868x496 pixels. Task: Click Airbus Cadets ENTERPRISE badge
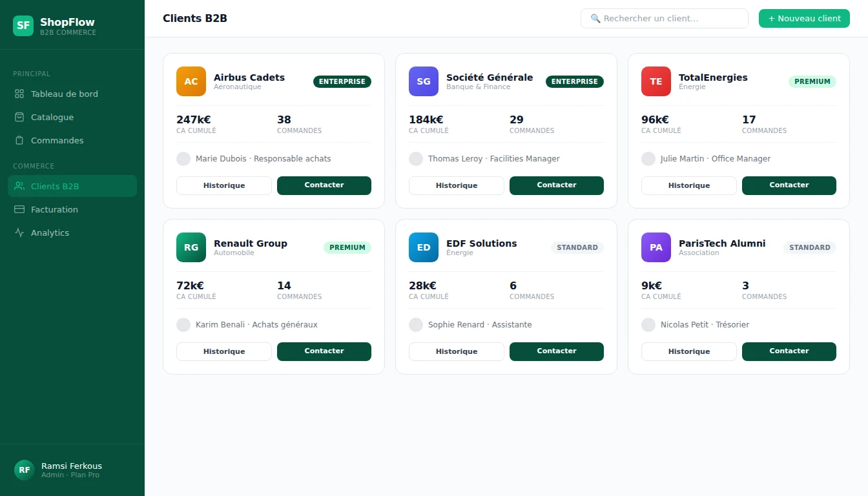click(342, 81)
